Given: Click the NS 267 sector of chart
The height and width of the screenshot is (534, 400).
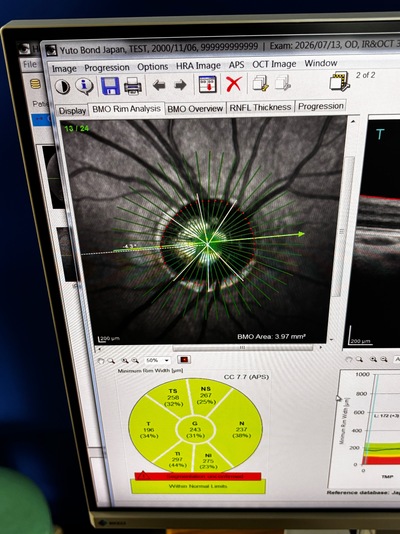Looking at the screenshot, I should click(206, 395).
